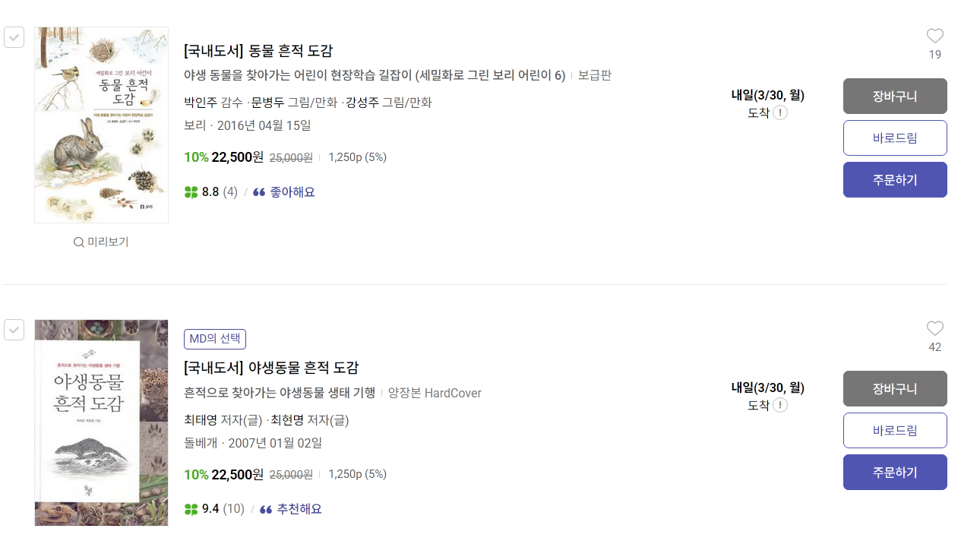Select checkbox for 야생동물 흔적 도감
This screenshot has width=980, height=544.
click(14, 330)
